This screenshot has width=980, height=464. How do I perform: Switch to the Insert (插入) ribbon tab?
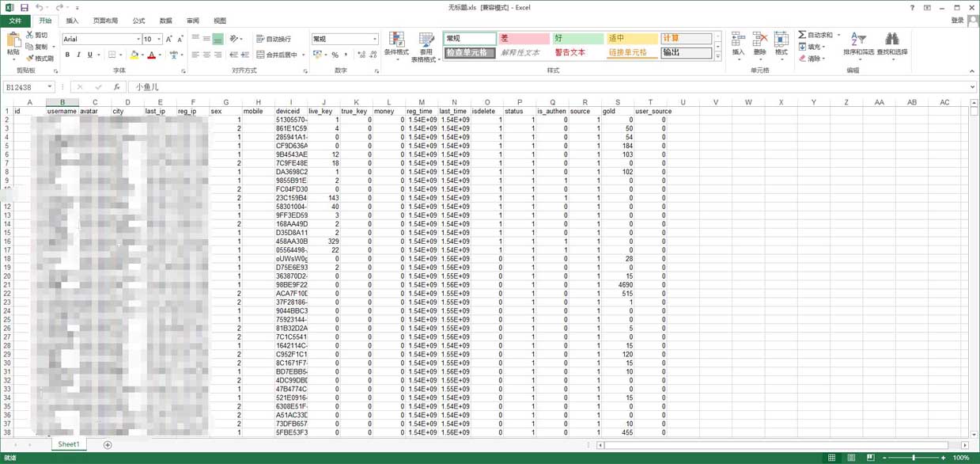tap(72, 21)
